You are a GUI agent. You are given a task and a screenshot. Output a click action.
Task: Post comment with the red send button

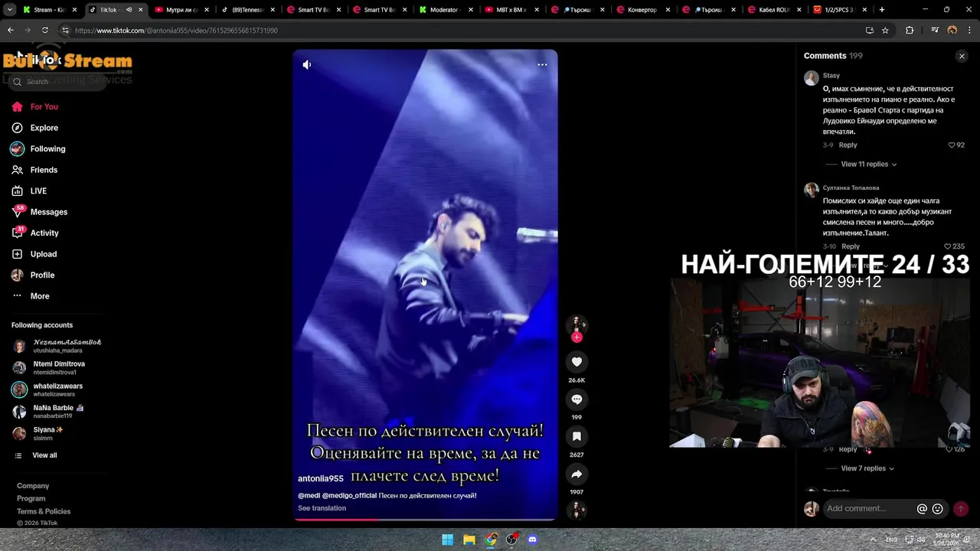click(x=960, y=509)
